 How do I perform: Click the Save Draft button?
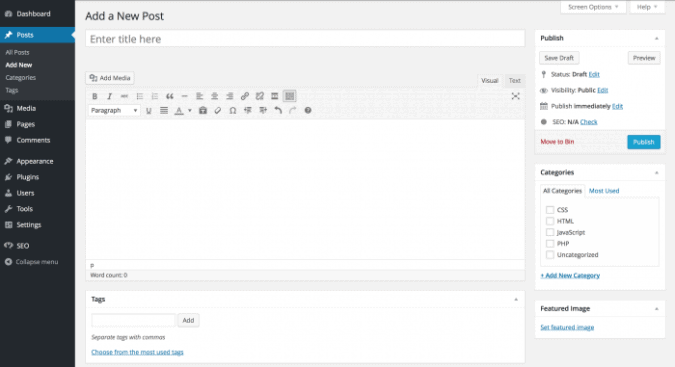tap(559, 58)
